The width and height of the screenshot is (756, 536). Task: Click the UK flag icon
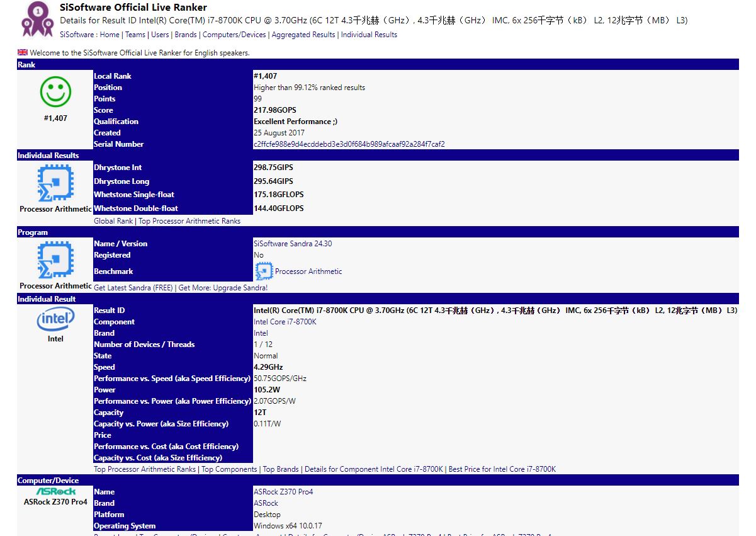[23, 52]
